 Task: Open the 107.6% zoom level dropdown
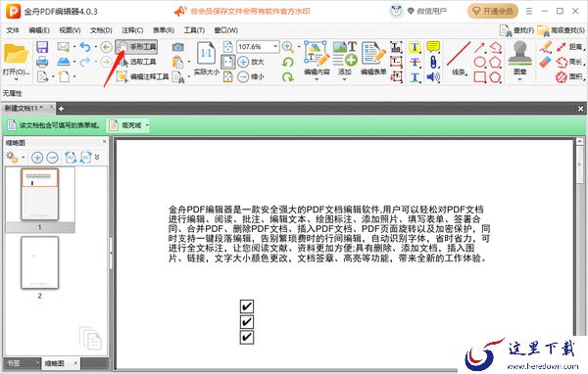click(x=275, y=46)
